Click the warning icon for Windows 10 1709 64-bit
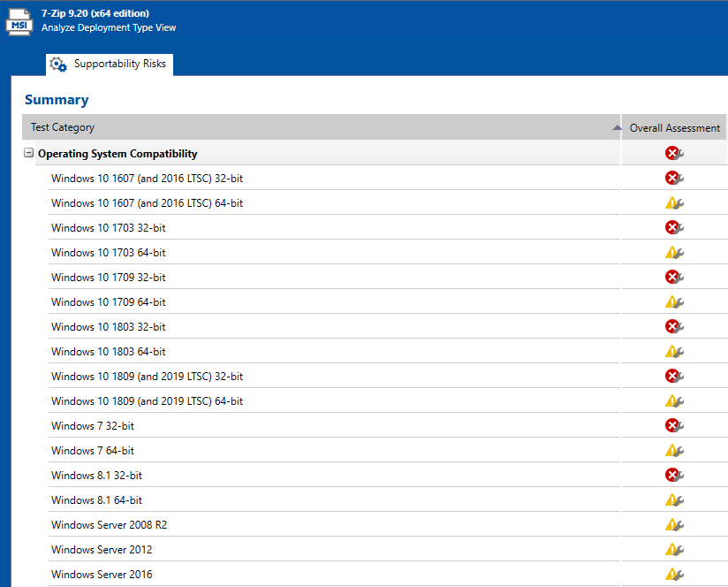This screenshot has width=728, height=587. [674, 302]
